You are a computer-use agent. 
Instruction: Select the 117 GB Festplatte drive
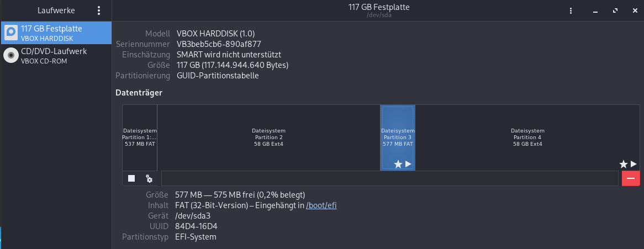pyautogui.click(x=56, y=33)
